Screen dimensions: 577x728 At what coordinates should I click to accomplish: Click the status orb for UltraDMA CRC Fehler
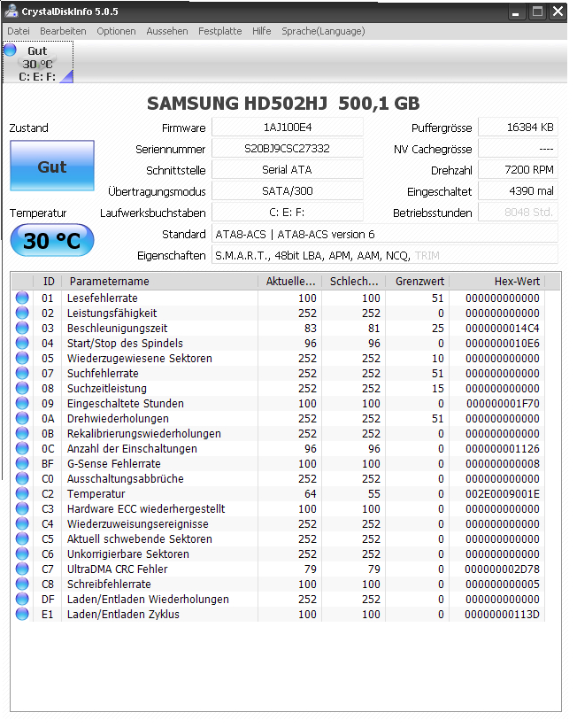click(x=22, y=569)
